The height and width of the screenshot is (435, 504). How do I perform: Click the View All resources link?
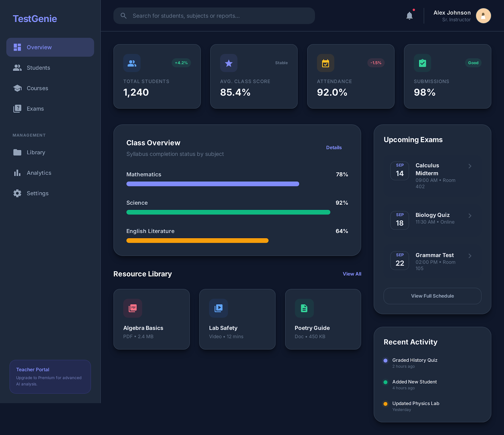tap(352, 274)
